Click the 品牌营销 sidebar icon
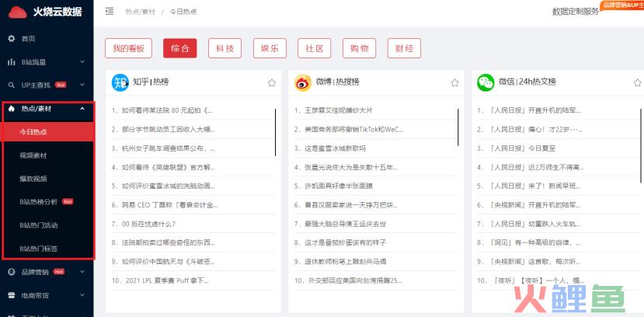 [x=12, y=272]
